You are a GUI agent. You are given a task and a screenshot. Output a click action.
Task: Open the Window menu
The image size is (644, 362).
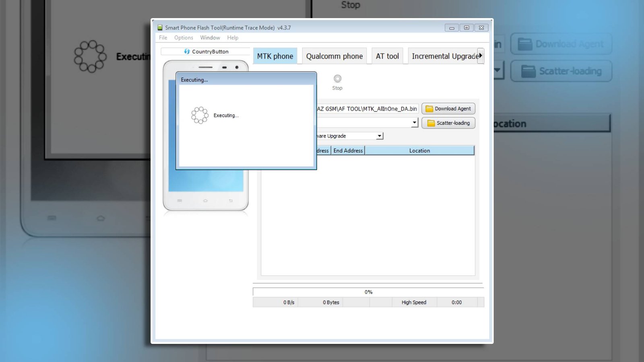click(210, 37)
